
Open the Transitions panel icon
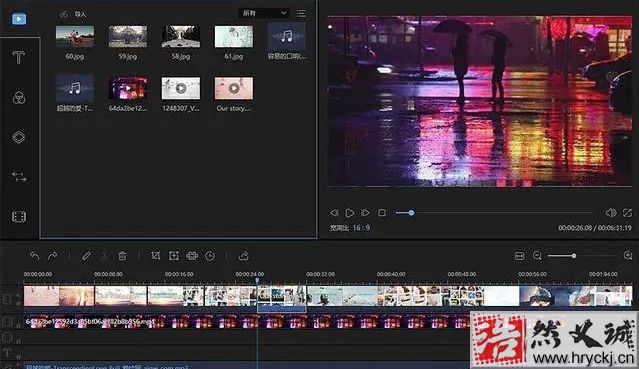(x=19, y=177)
